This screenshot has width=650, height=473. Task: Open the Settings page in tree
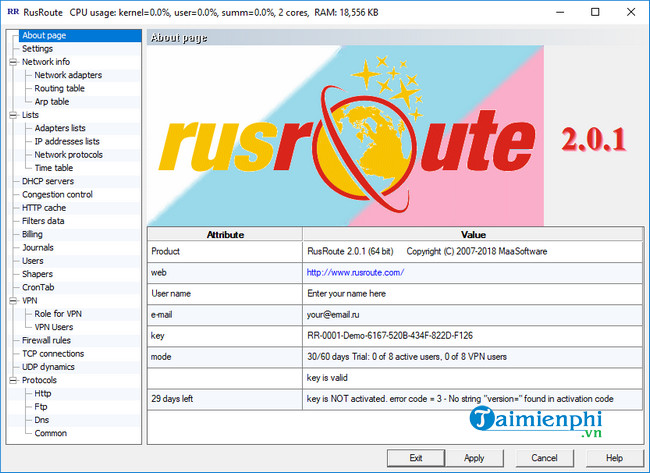(37, 49)
